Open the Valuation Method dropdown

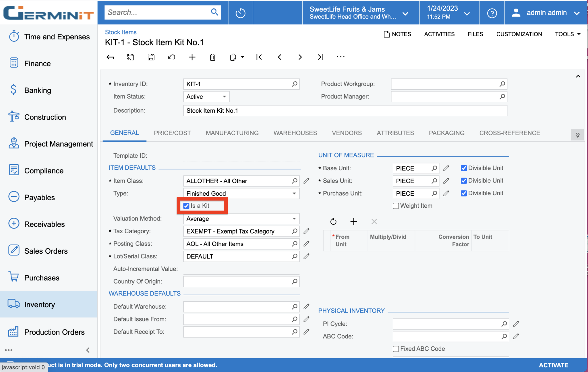(294, 219)
